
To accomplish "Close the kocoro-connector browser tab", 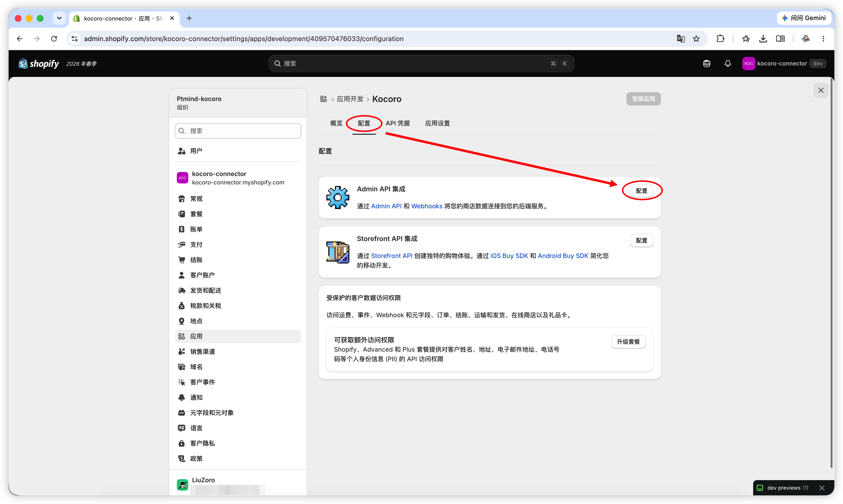I will pos(172,18).
